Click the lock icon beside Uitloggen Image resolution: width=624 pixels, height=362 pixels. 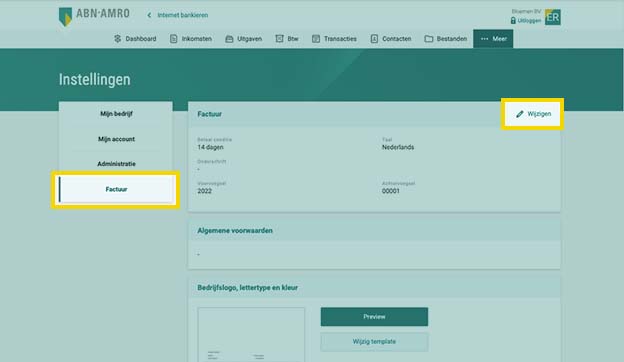(513, 20)
